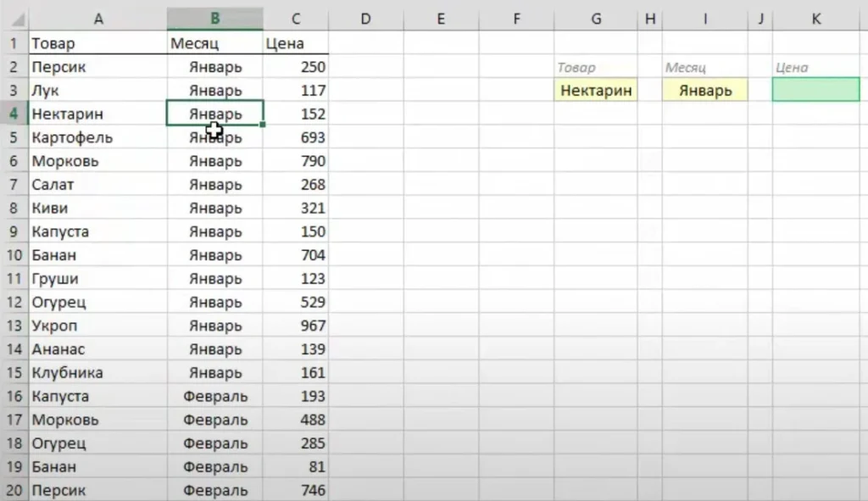Click the Товар header cell in A1

click(98, 43)
